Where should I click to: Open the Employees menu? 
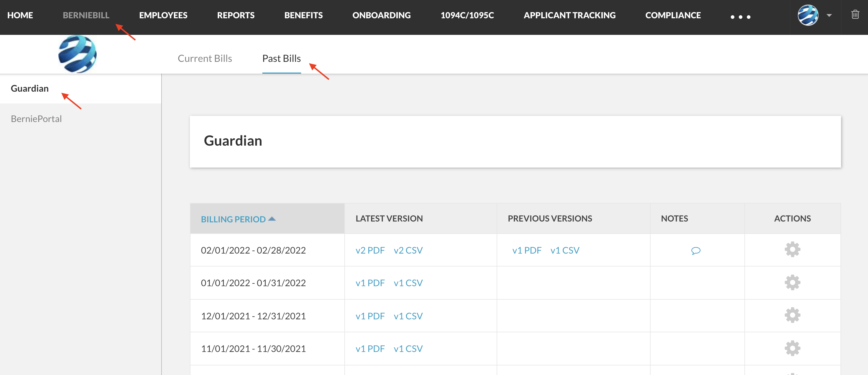tap(163, 15)
